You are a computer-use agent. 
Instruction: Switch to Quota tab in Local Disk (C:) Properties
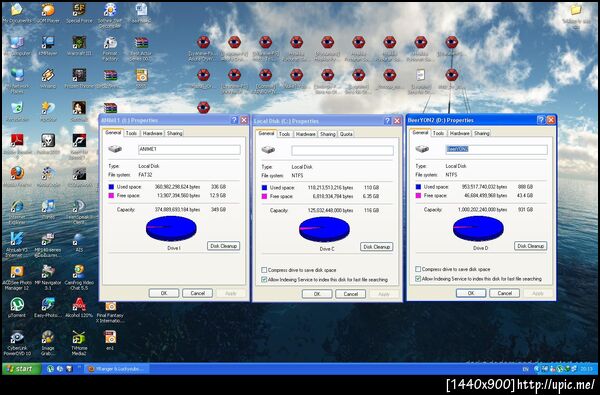coord(346,134)
